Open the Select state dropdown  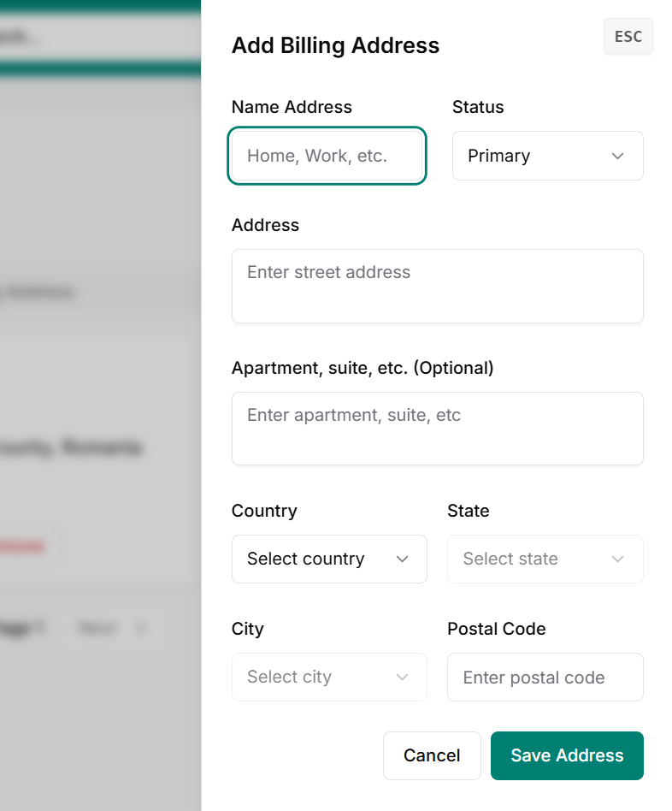click(545, 559)
